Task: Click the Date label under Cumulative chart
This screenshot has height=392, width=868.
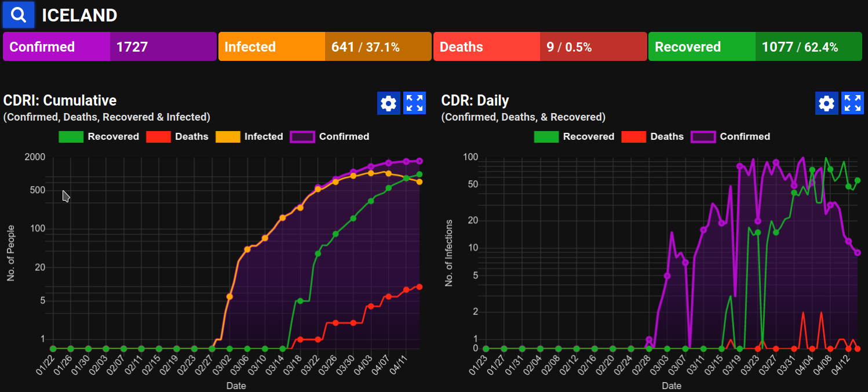Action: coord(236,386)
